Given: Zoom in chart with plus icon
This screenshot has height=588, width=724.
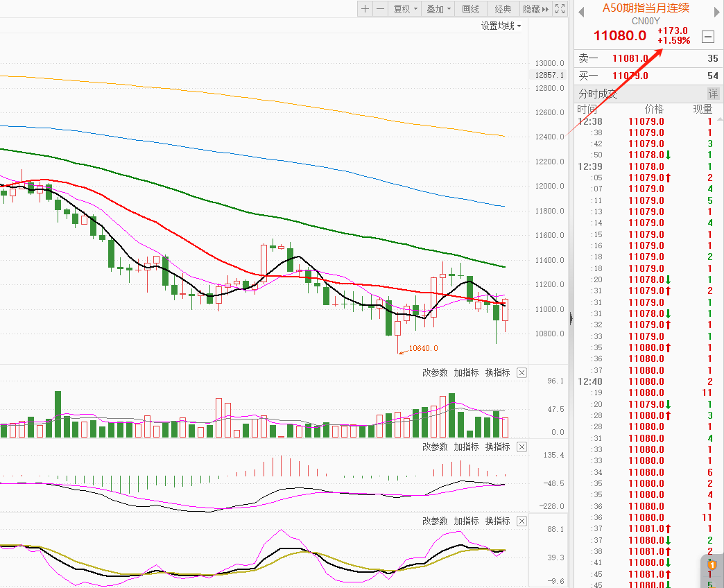Looking at the screenshot, I should [365, 9].
